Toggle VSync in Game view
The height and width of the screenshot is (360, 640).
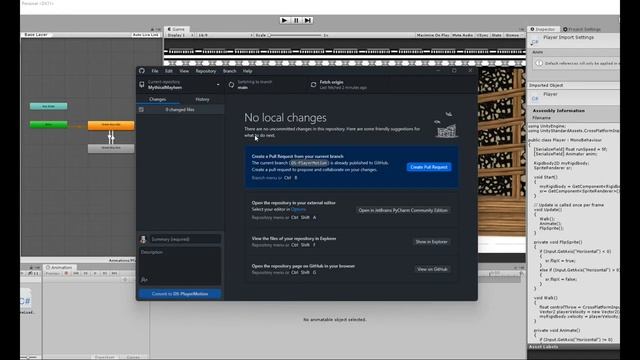click(482, 35)
